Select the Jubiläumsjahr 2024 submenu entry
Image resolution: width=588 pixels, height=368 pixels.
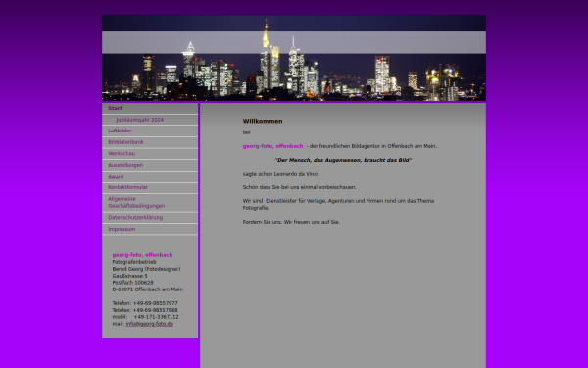pyautogui.click(x=150, y=120)
